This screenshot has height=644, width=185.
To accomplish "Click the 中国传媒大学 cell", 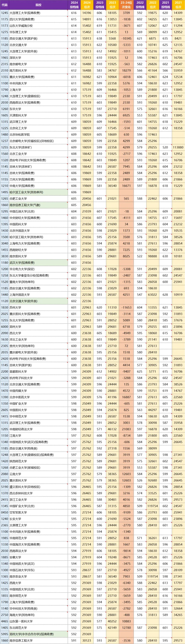I will coord(38,391).
